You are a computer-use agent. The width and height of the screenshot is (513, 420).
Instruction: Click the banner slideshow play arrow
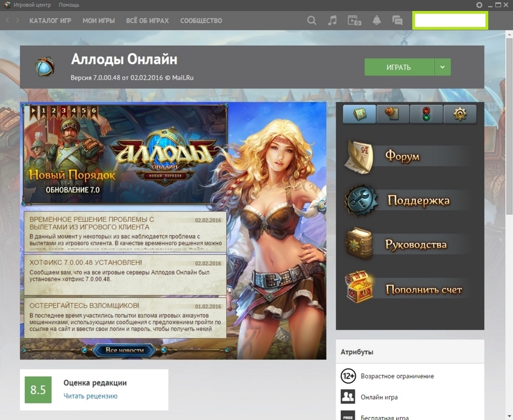click(33, 110)
